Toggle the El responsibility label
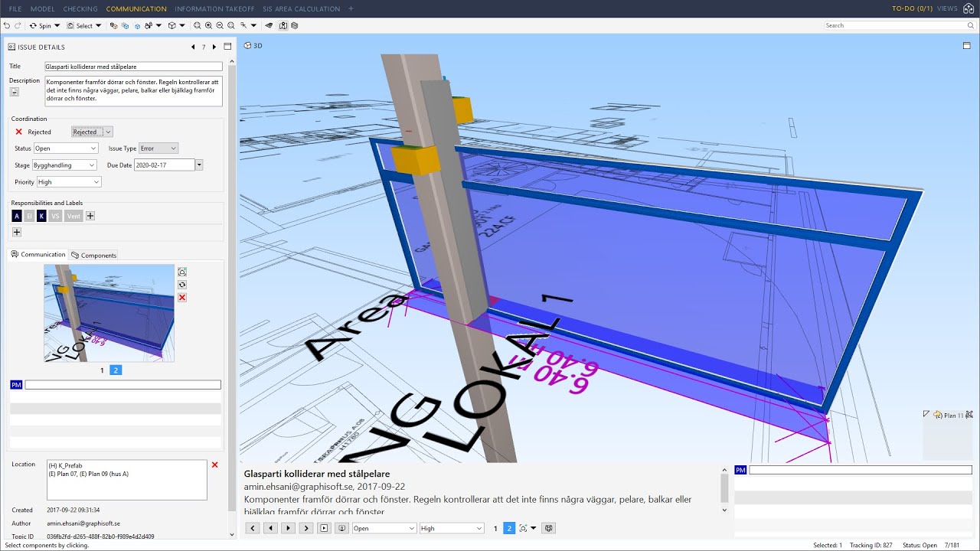The width and height of the screenshot is (980, 551). click(x=29, y=216)
